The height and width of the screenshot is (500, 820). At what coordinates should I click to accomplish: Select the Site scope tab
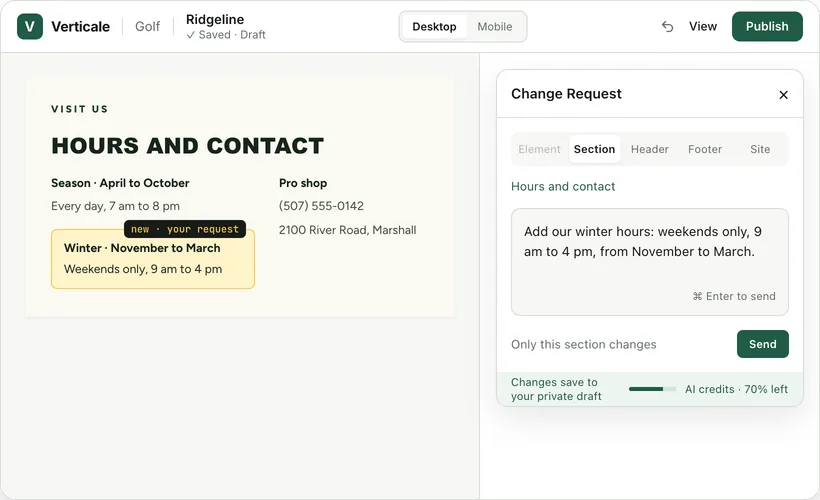tap(760, 149)
